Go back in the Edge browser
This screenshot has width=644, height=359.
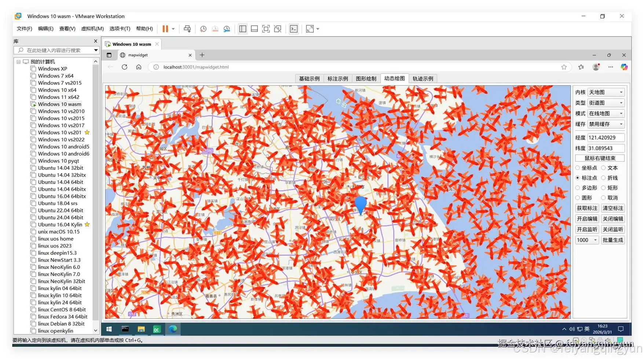pyautogui.click(x=110, y=67)
